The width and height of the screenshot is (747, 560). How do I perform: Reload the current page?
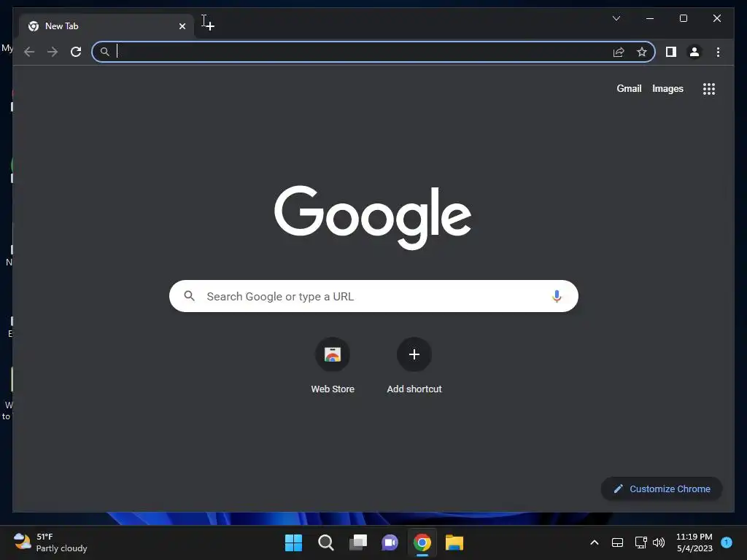(x=76, y=52)
